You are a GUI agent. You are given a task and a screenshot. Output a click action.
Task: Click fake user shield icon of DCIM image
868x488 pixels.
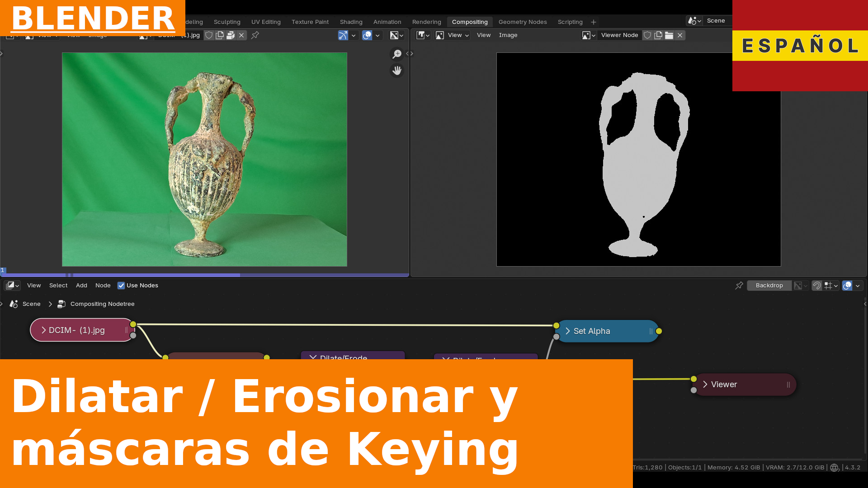coord(209,35)
